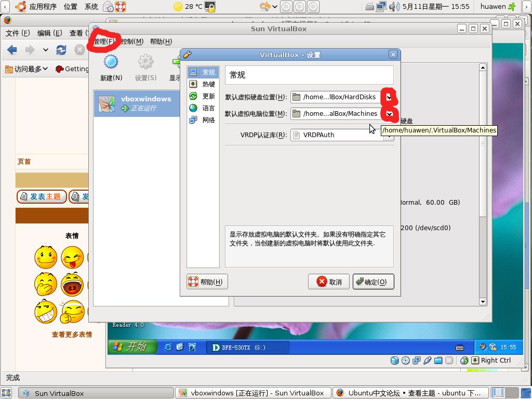Click the 发表主题 post topic button

coord(41,196)
